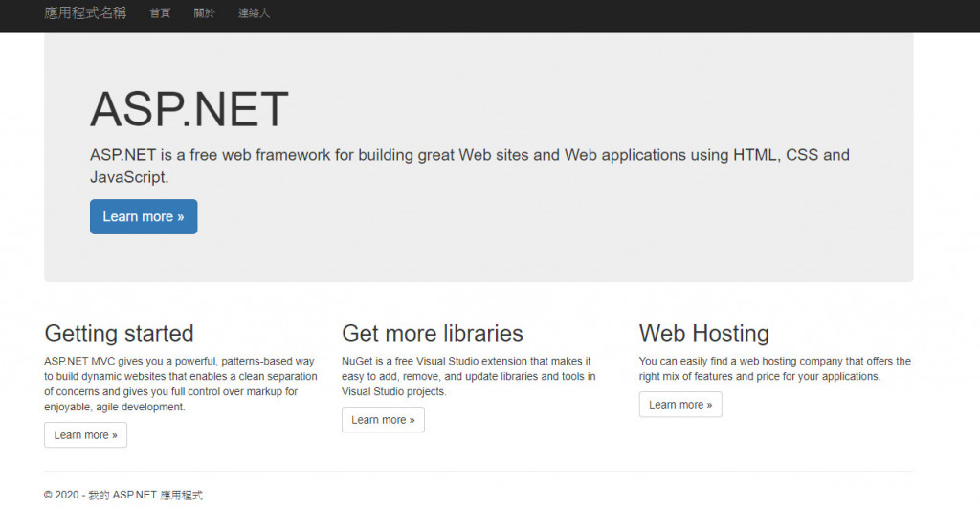Click Learn more under Getting started
This screenshot has width=980, height=509.
(85, 434)
